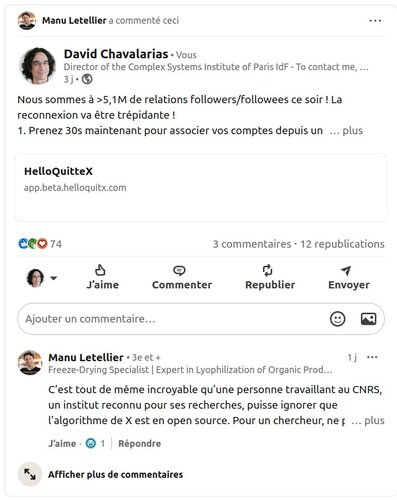Viewport: 397px width, 500px height.
Task: Expand the react-as profile dropdown arrow
Action: [54, 277]
